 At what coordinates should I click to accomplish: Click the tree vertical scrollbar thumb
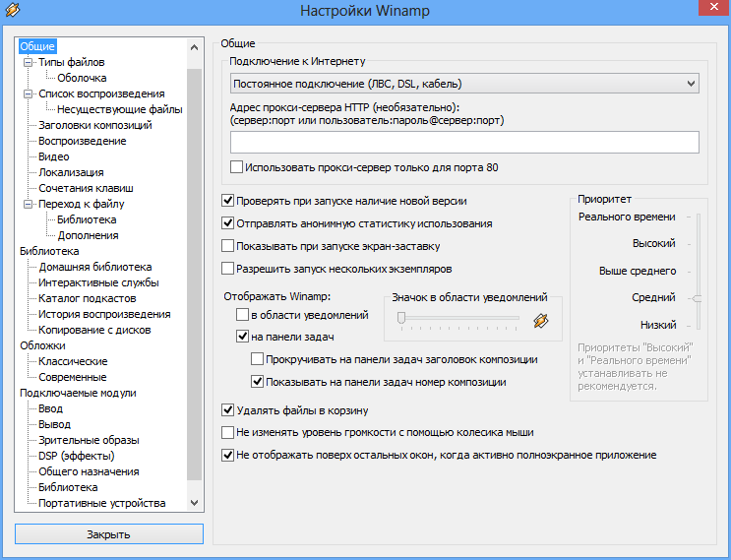(195, 275)
